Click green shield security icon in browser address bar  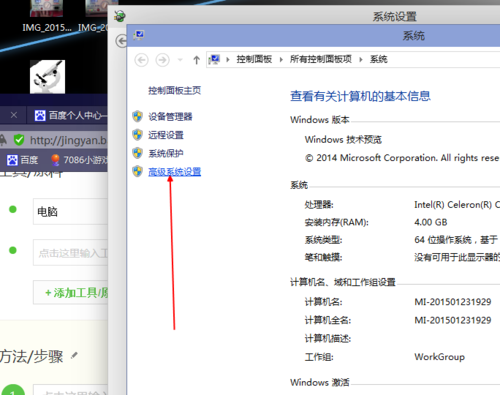pyautogui.click(x=19, y=140)
